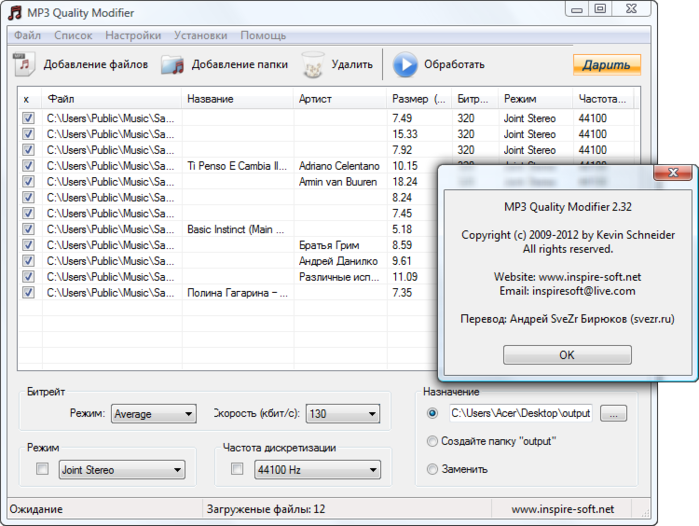The width and height of the screenshot is (699, 526).
Task: Enable the stereo mode checkbox
Action: coord(42,469)
